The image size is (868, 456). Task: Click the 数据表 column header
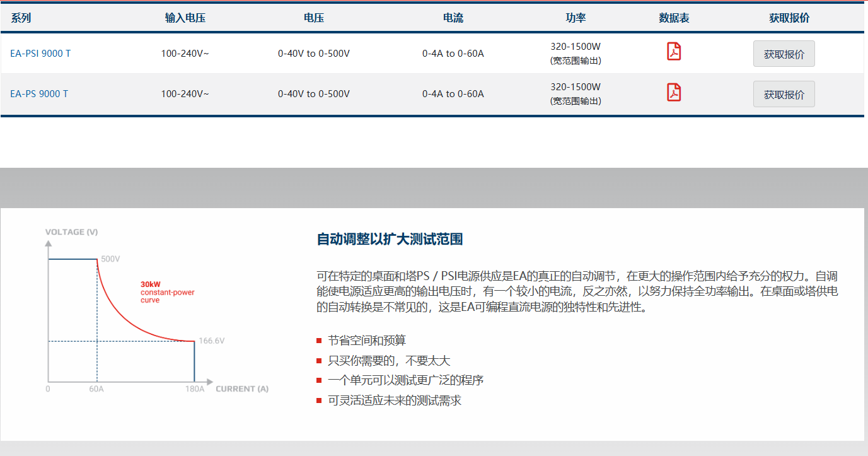(x=674, y=18)
